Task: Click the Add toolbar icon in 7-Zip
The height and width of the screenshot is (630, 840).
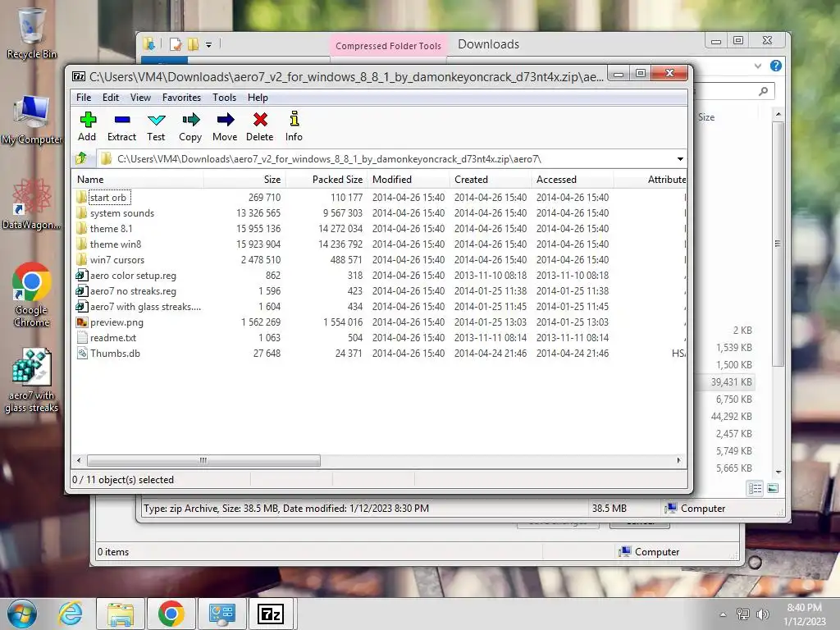Action: 87,120
